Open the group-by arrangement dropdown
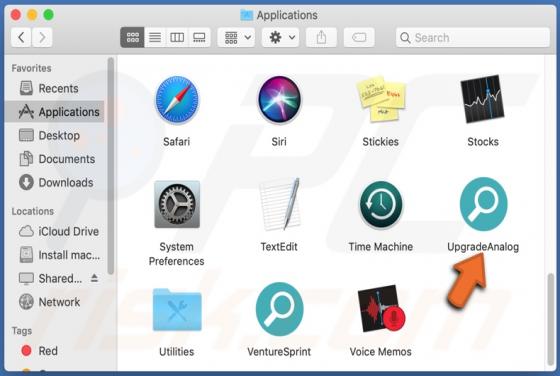 coord(236,37)
